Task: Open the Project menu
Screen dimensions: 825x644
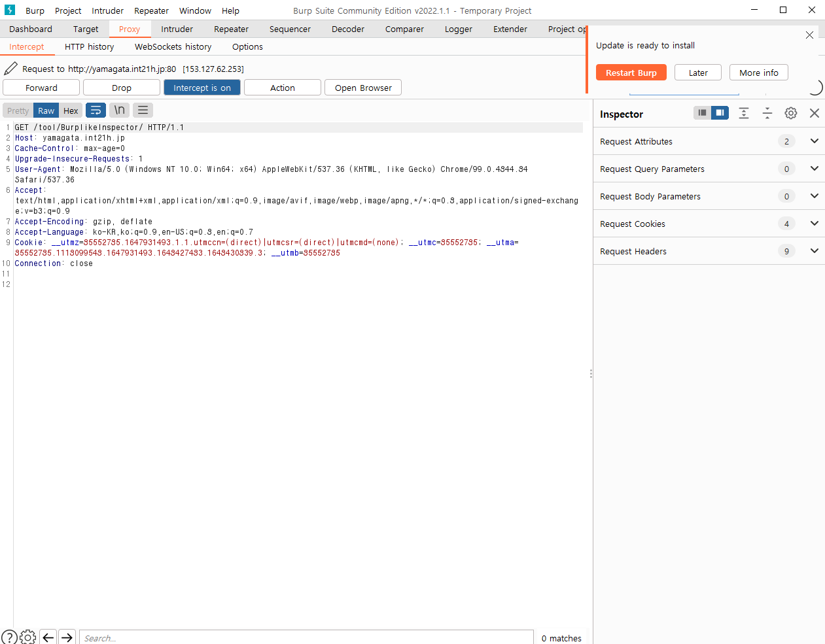Action: click(x=68, y=10)
